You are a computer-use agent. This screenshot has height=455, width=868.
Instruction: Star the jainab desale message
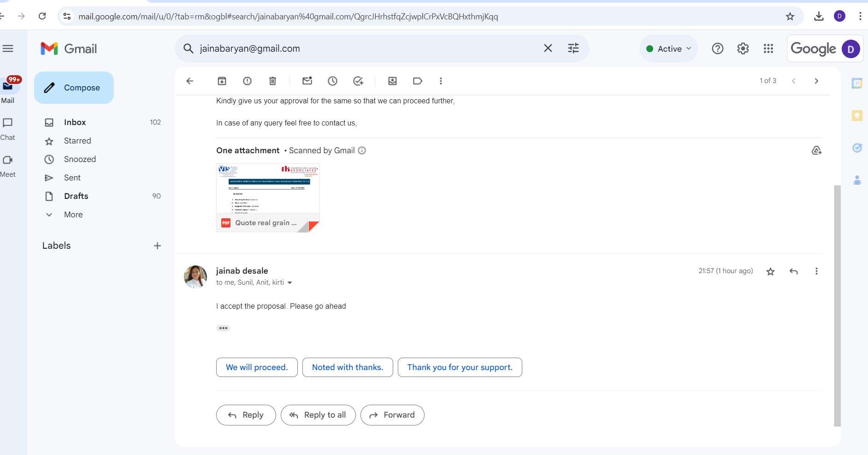click(x=770, y=271)
